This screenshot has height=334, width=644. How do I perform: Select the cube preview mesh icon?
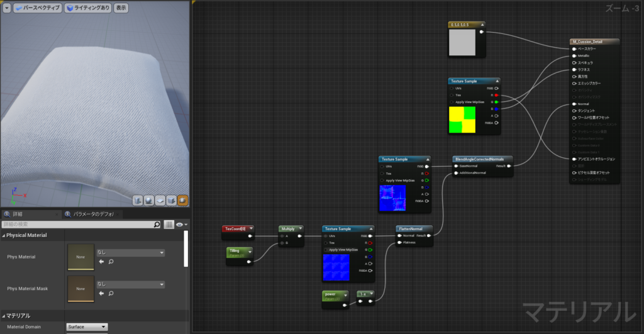(x=171, y=201)
